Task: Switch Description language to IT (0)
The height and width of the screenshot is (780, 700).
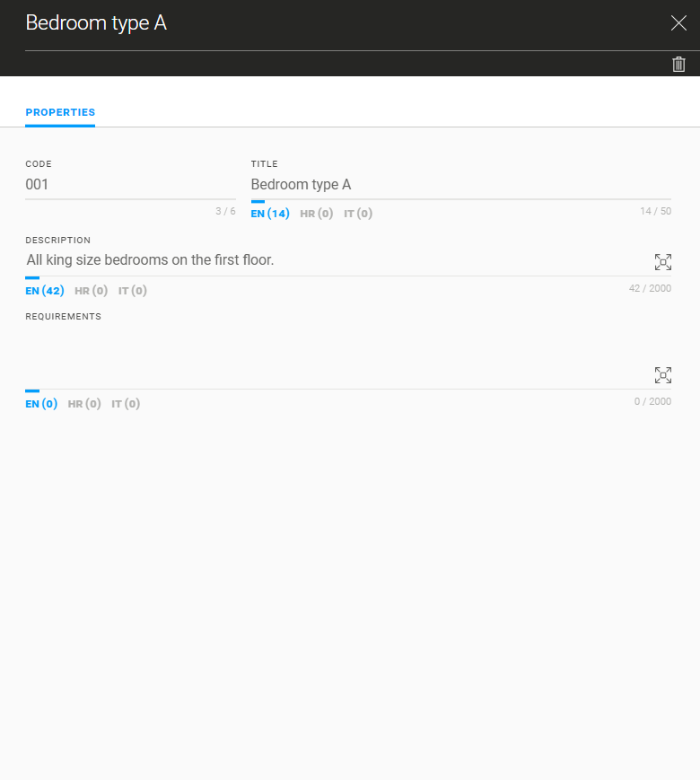Action: coord(132,291)
